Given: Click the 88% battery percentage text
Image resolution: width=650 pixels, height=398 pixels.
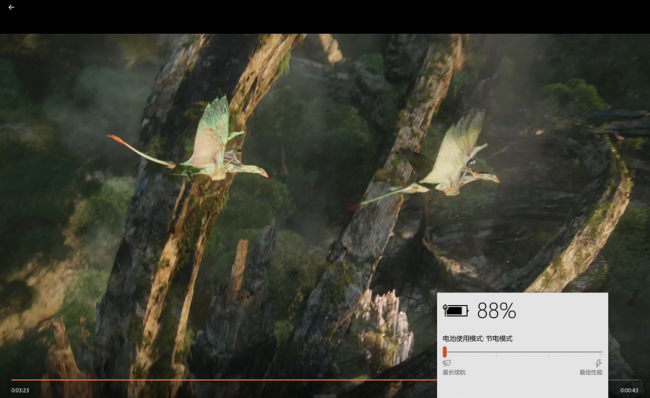Looking at the screenshot, I should (x=497, y=311).
